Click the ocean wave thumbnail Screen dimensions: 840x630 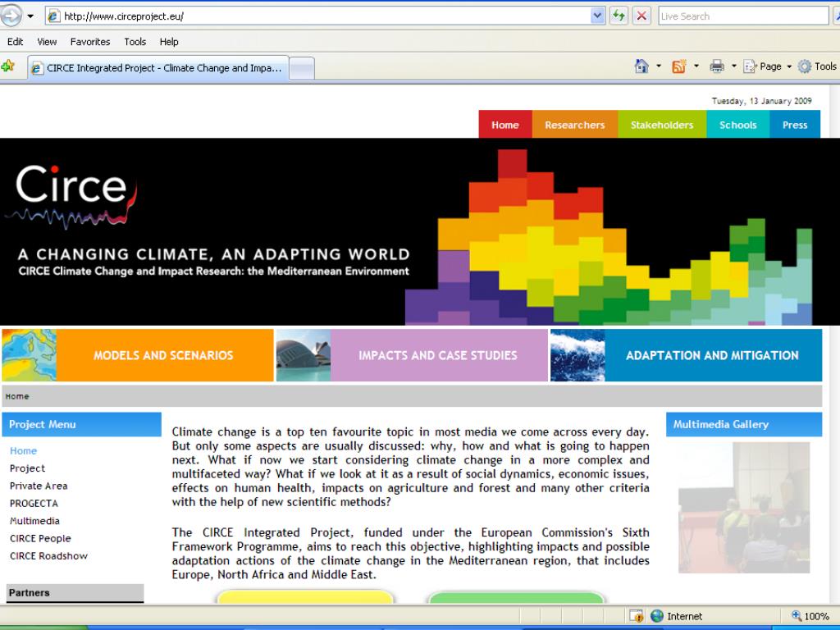(x=577, y=355)
